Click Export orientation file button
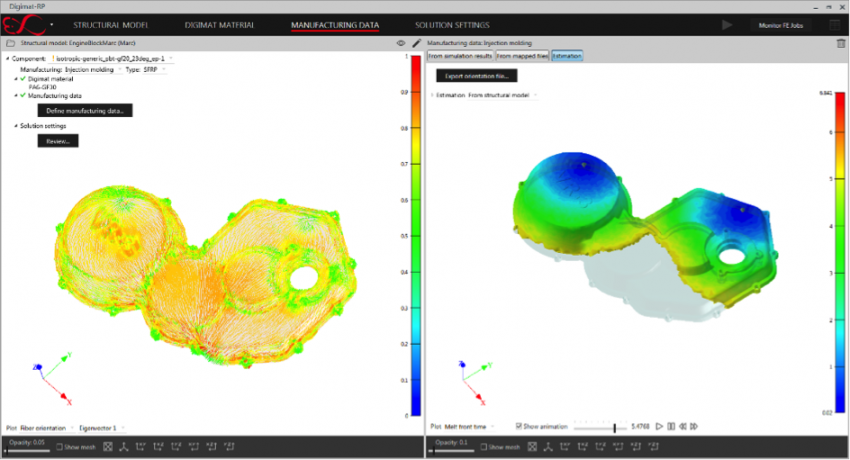The width and height of the screenshot is (850, 460). point(476,76)
